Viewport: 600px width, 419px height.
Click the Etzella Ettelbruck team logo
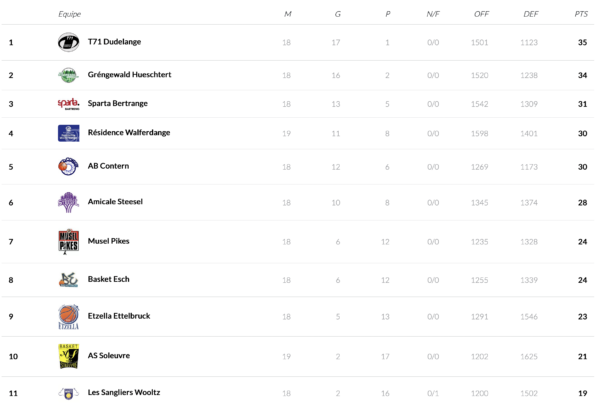68,317
